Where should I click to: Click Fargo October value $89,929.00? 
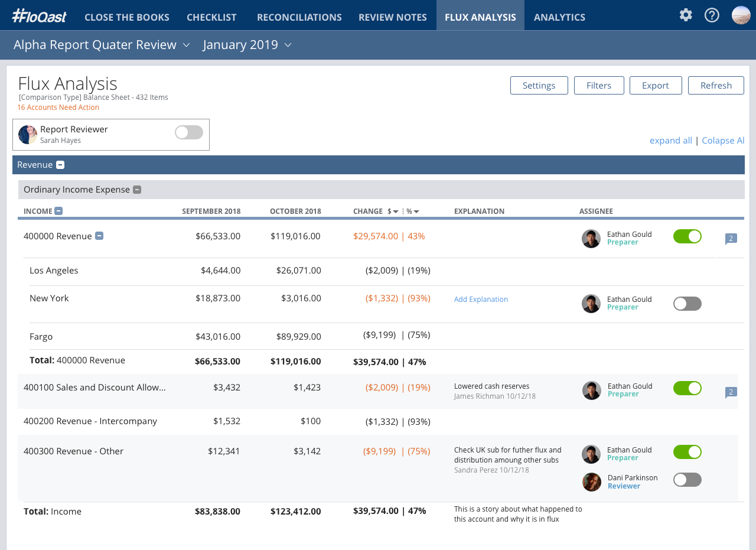point(299,337)
